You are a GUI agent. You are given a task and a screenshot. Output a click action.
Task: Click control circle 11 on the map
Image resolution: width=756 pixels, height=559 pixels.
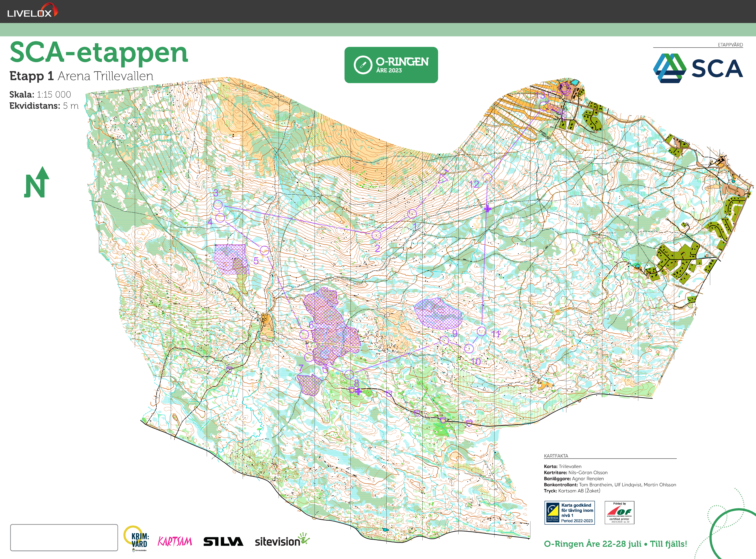point(481,331)
